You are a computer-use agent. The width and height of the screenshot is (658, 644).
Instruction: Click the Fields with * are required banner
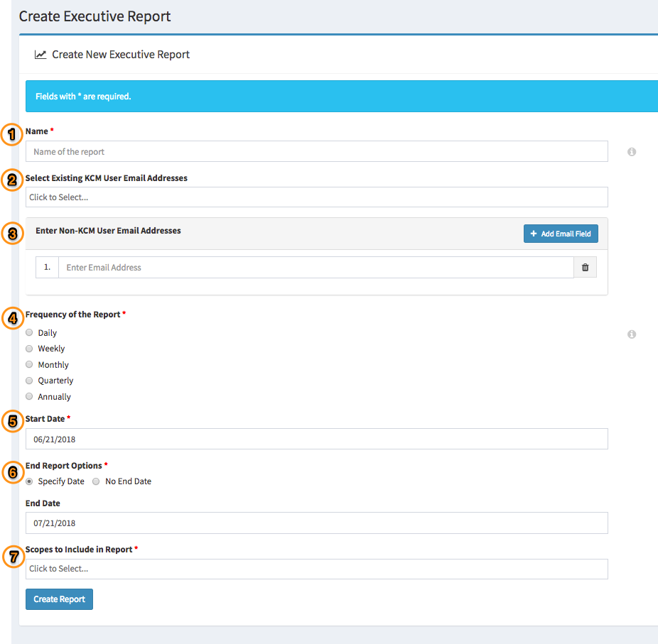(342, 96)
